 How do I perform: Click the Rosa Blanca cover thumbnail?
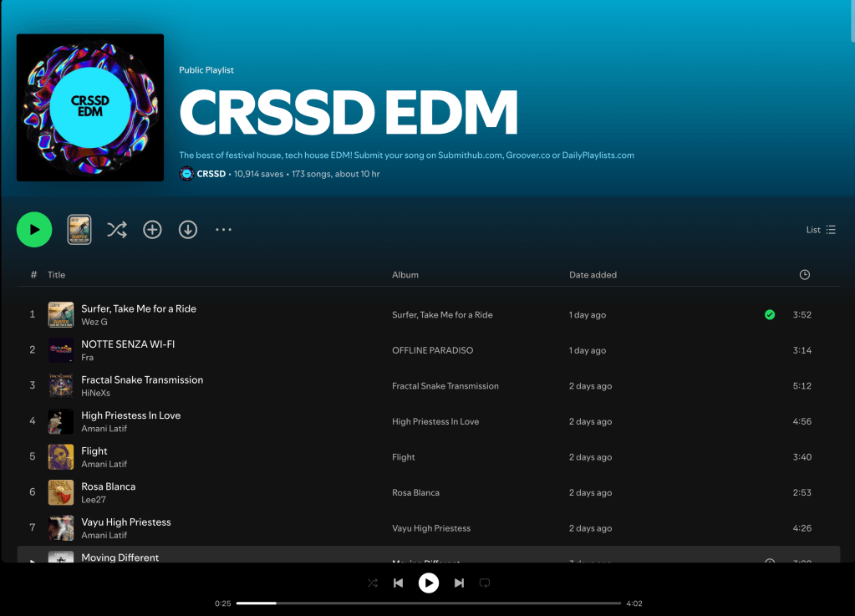(61, 492)
